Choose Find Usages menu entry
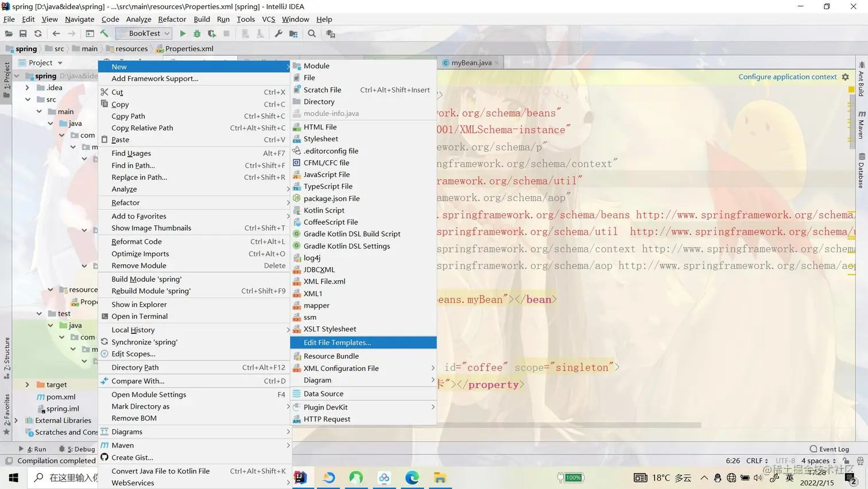868x489 pixels. pos(195,153)
